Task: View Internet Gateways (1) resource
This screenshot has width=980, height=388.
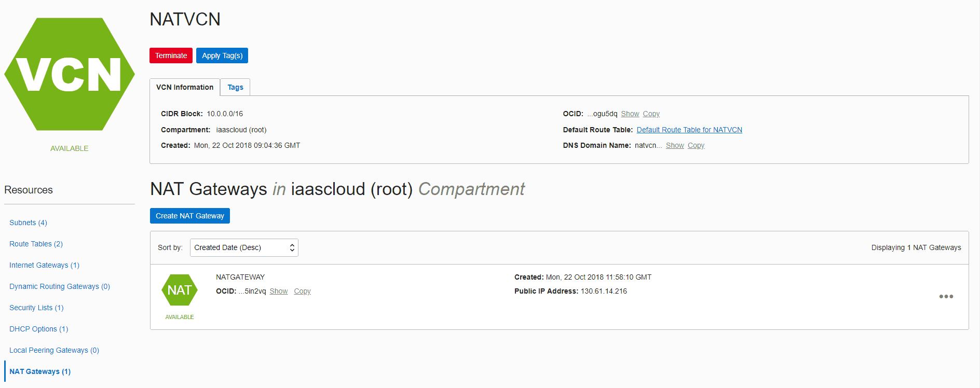Action: [44, 265]
